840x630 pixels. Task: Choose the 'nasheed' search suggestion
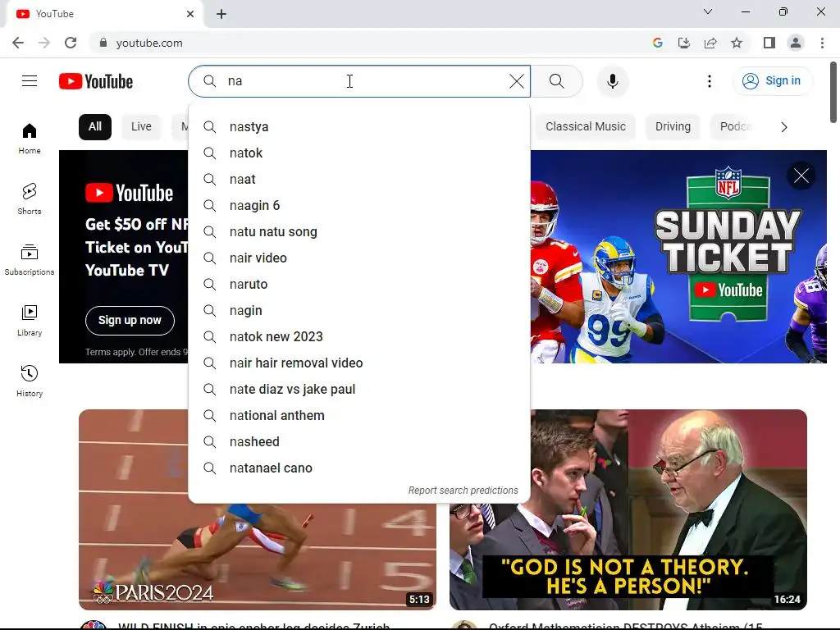pyautogui.click(x=359, y=442)
